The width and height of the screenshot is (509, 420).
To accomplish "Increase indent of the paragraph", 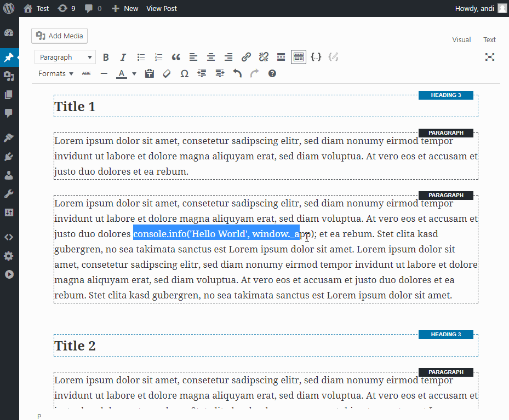I will click(220, 73).
